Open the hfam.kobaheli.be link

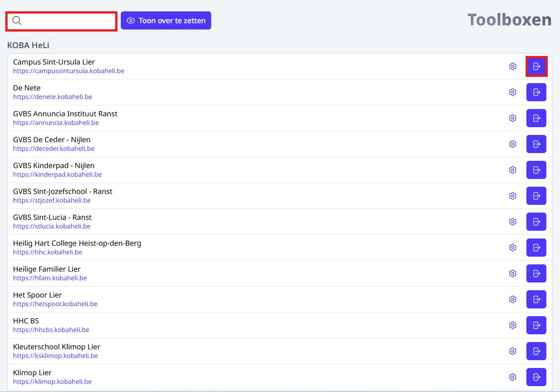(x=50, y=278)
